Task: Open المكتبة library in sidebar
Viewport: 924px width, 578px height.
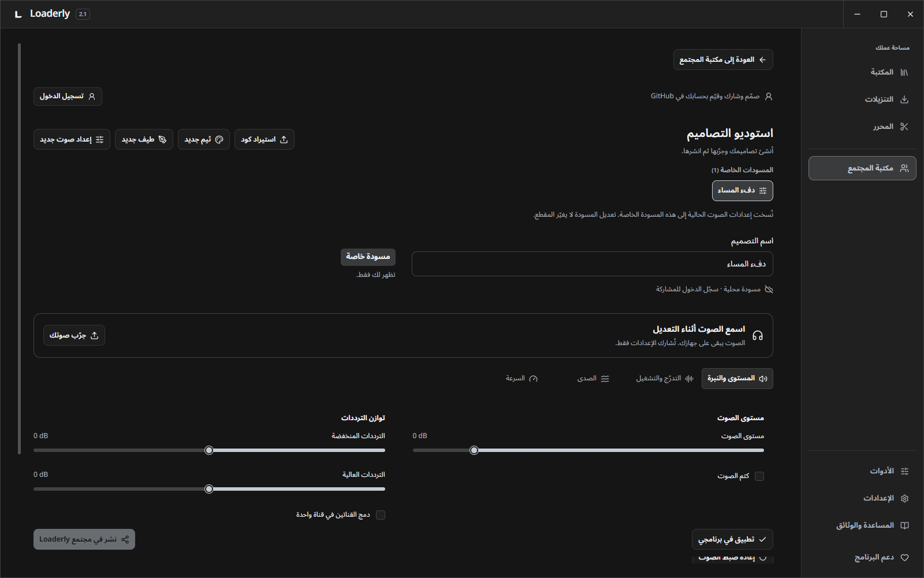Action: point(862,72)
